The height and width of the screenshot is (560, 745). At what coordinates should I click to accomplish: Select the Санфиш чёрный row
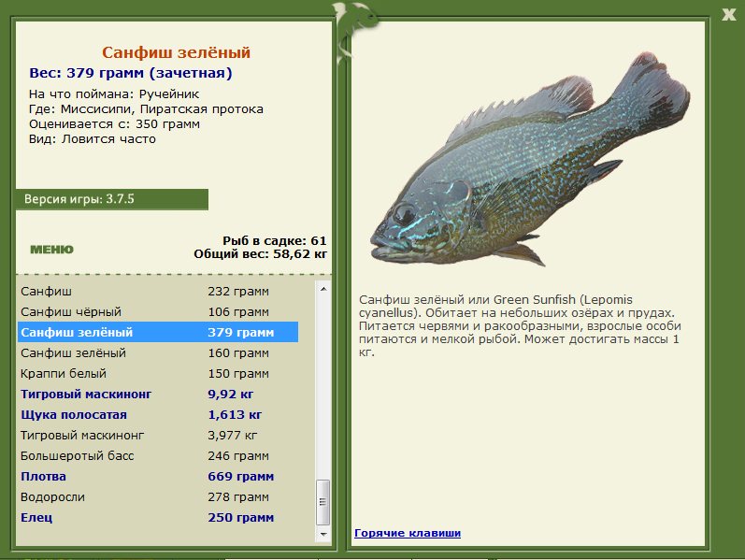coord(158,312)
